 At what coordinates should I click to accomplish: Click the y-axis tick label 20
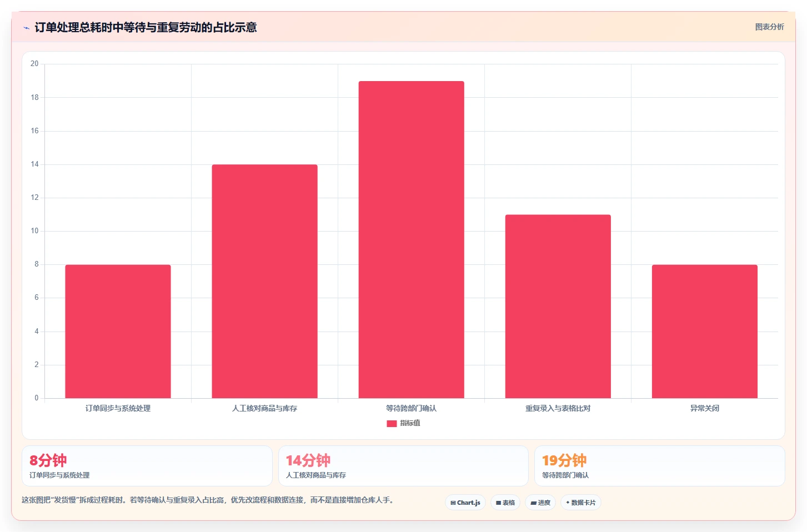tap(34, 64)
